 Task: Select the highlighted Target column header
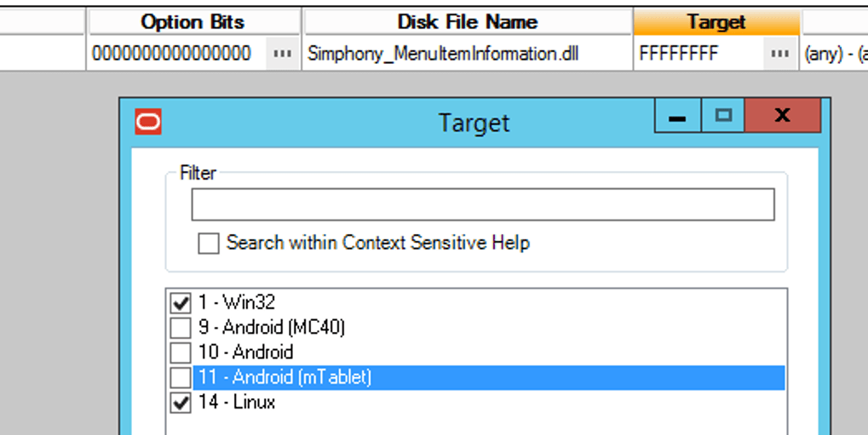716,22
